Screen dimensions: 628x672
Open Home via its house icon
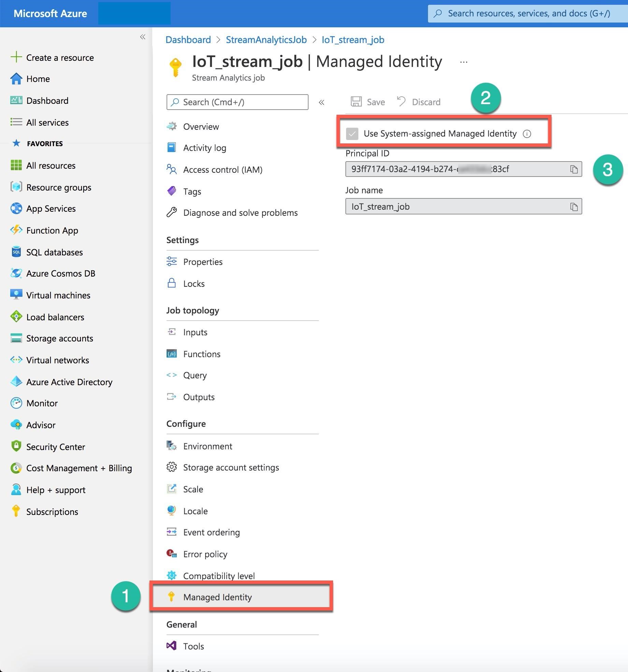(16, 79)
